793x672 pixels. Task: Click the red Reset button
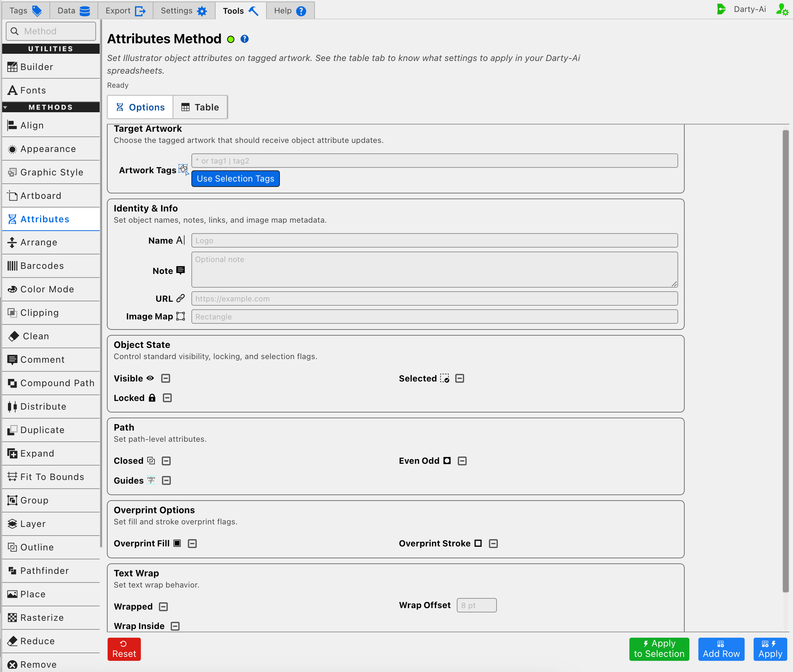tap(124, 649)
